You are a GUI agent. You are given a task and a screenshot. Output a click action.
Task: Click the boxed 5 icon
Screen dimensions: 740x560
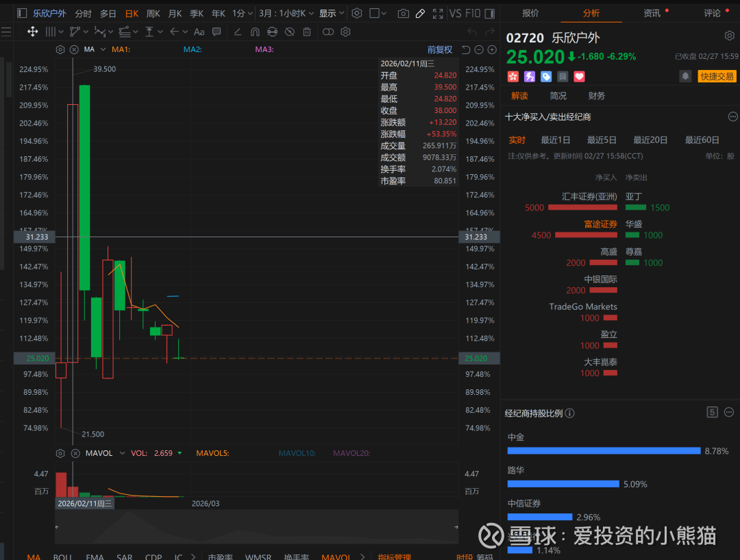712,412
